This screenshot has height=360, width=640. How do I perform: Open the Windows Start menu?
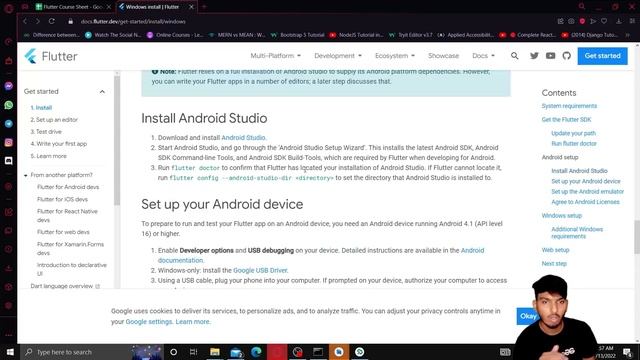tap(10, 352)
